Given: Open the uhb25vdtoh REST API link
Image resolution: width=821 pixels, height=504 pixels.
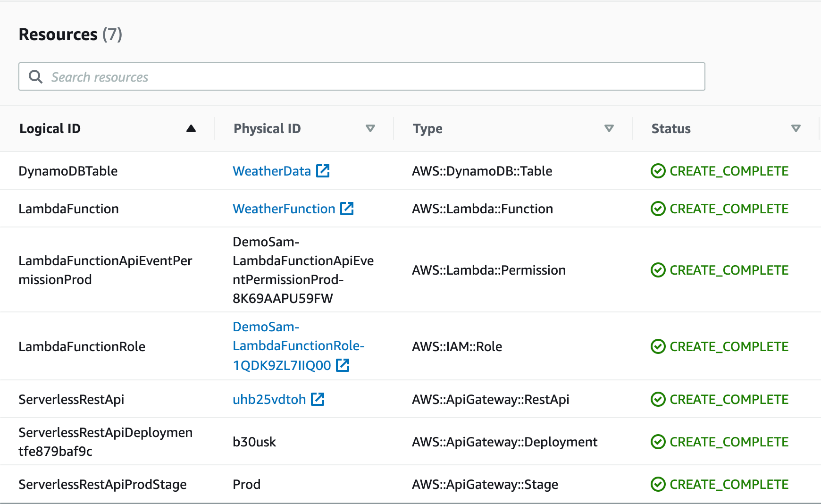Looking at the screenshot, I should click(x=269, y=399).
